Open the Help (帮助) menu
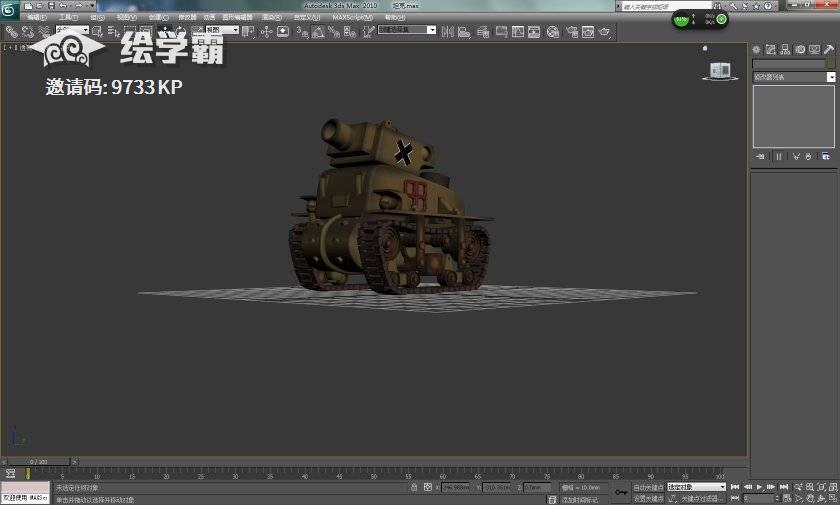This screenshot has height=505, width=840. click(x=395, y=18)
